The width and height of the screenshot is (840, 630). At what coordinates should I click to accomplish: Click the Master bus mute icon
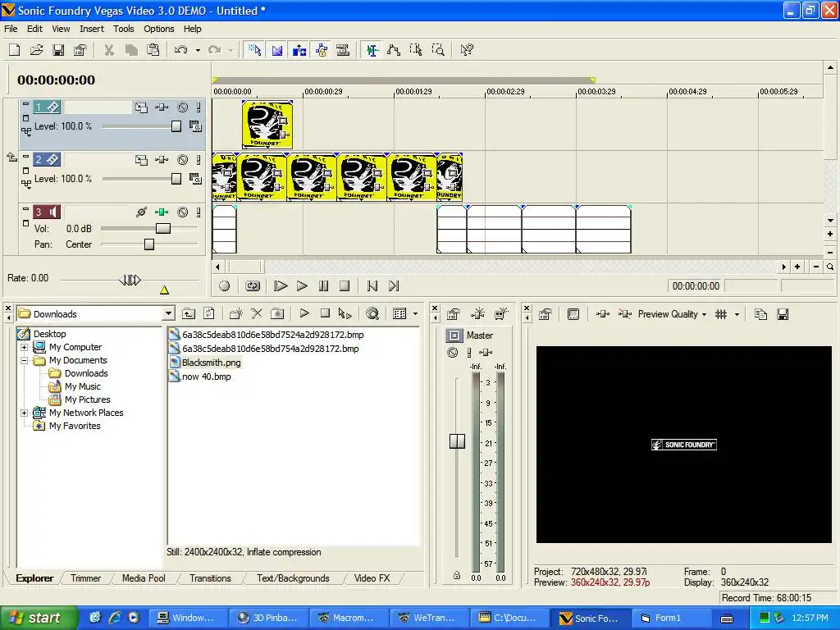click(453, 353)
